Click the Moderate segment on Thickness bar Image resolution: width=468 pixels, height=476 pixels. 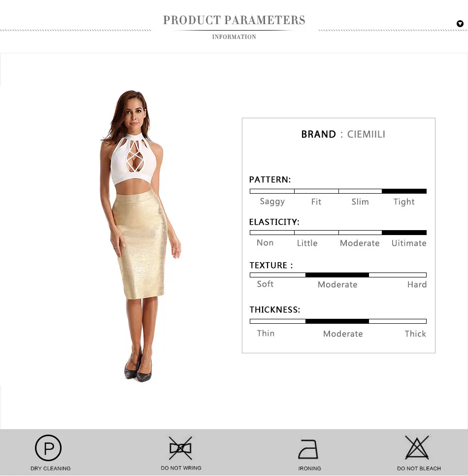point(337,321)
